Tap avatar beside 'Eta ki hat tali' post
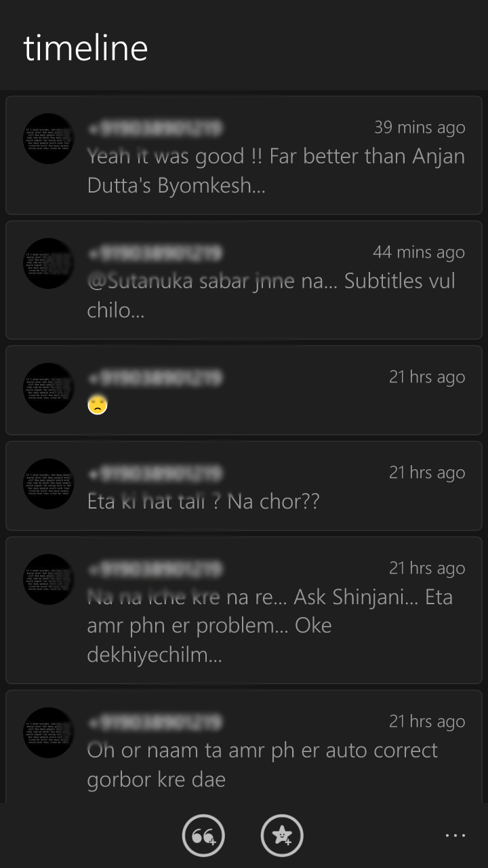Screen dimensions: 488x868 (x=48, y=484)
